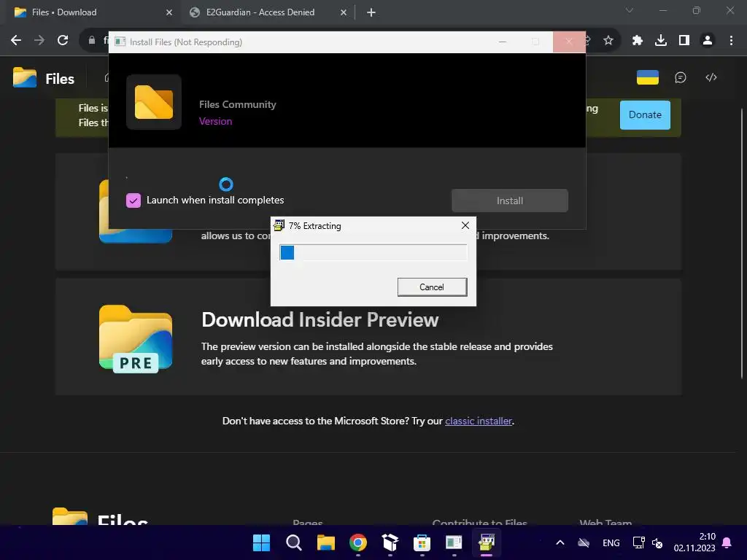Open taskbar Search
This screenshot has height=560, width=747.
293,542
